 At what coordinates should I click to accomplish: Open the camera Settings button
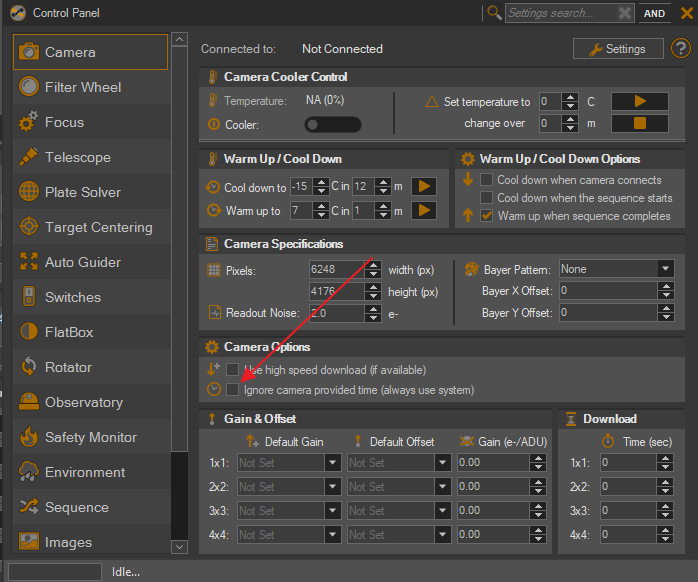click(616, 48)
